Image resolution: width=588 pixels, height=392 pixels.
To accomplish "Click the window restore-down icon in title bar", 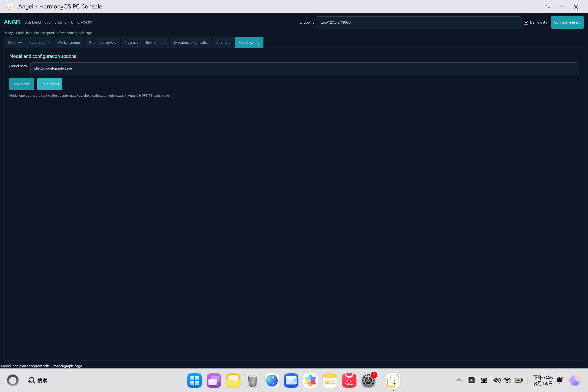I will 547,7.
